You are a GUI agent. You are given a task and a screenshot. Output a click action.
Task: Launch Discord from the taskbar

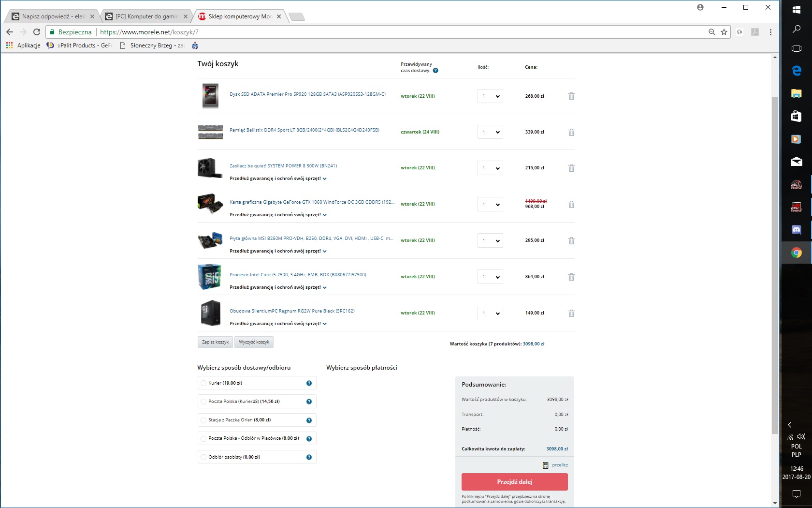point(797,230)
